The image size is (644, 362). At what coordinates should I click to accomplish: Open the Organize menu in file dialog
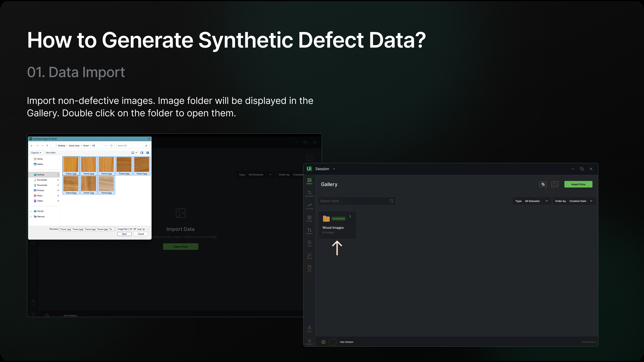pos(36,153)
